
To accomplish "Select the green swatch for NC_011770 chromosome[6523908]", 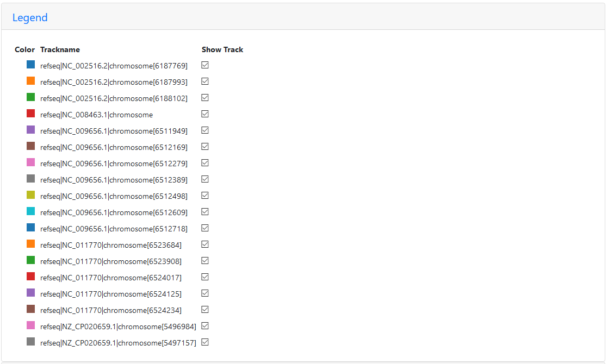I will (x=30, y=260).
